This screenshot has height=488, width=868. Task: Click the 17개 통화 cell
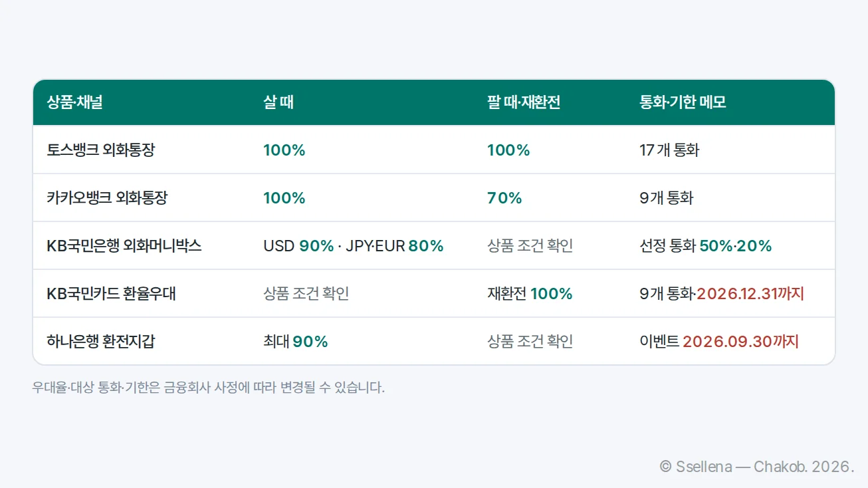pos(669,150)
